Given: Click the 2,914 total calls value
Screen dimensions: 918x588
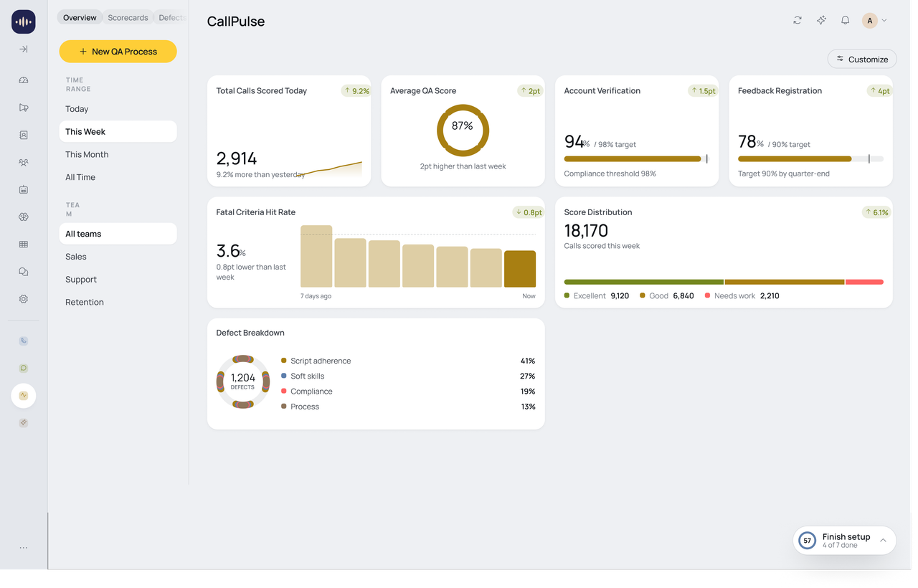Looking at the screenshot, I should pos(237,158).
